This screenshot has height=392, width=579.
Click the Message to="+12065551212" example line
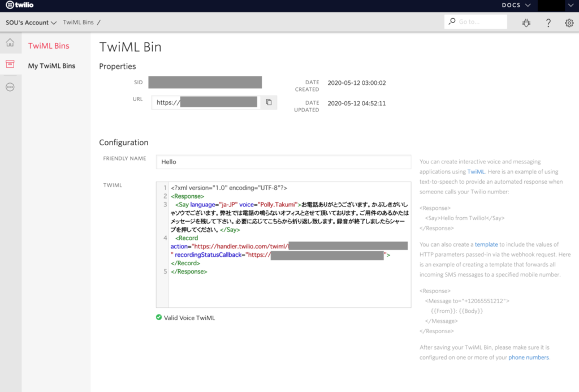(467, 301)
